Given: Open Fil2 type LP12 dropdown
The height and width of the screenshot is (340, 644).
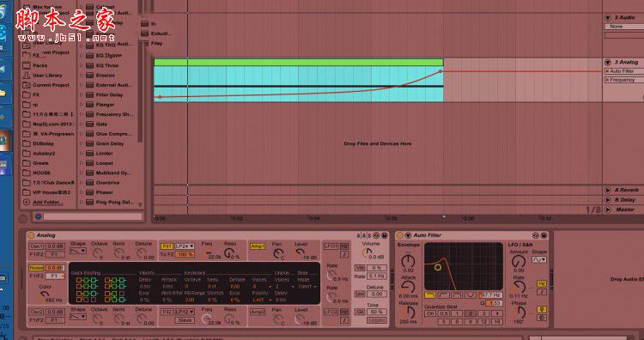Looking at the screenshot, I should pyautogui.click(x=185, y=312).
